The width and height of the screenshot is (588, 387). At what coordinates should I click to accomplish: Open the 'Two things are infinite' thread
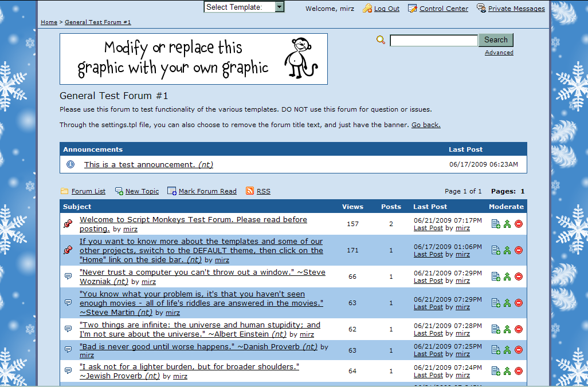[200, 329]
